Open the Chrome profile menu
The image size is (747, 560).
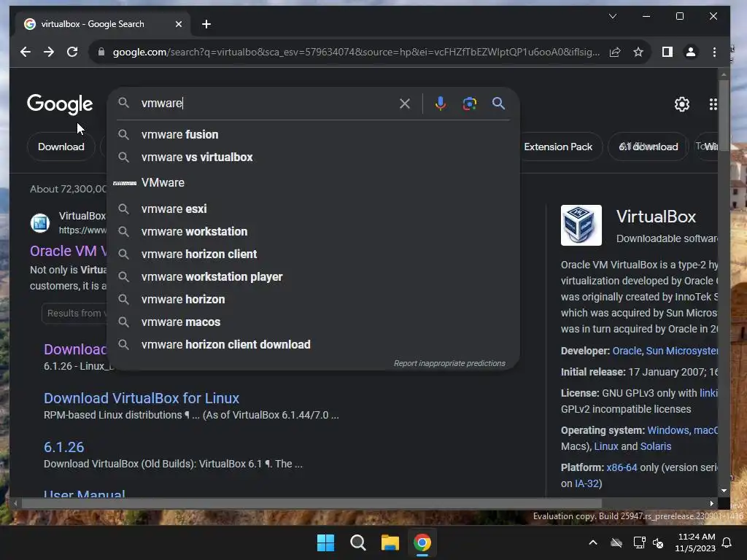pos(690,52)
